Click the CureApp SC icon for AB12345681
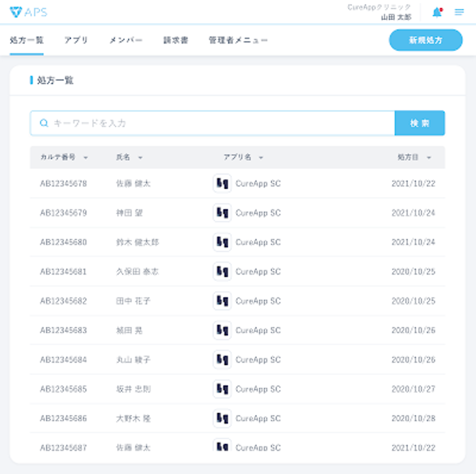The image size is (476, 474). tap(222, 272)
